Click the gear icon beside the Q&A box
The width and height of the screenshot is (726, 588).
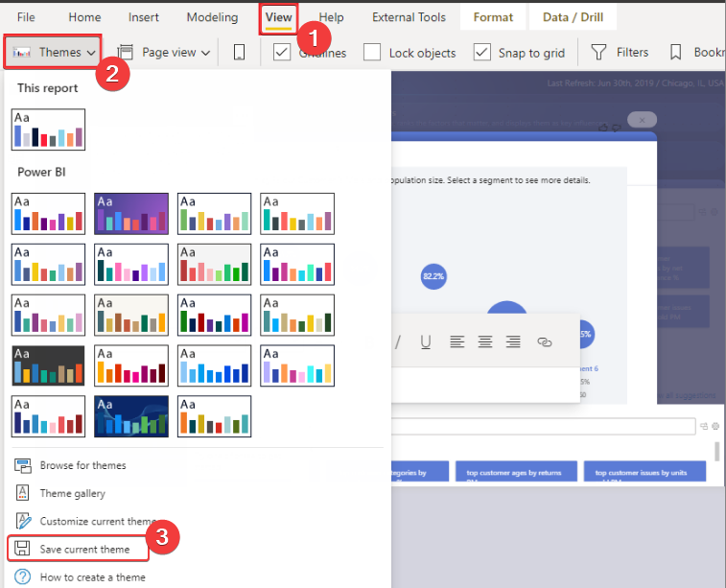coord(715,426)
